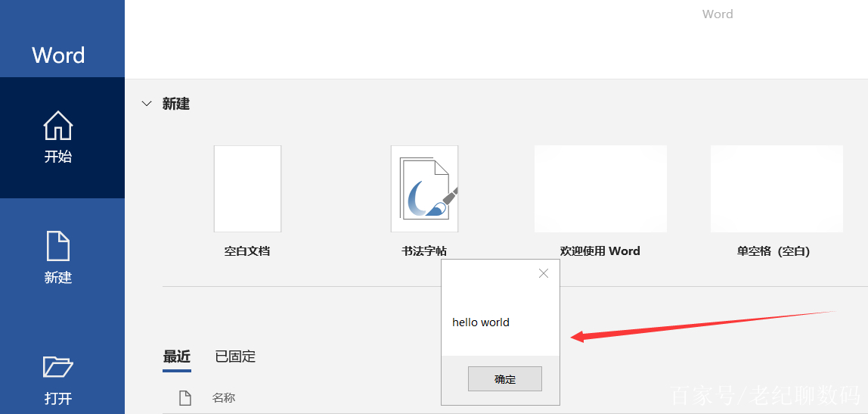Screen dimensions: 868x414
Task: Open the 打开 folder icon in sidebar
Action: [58, 366]
